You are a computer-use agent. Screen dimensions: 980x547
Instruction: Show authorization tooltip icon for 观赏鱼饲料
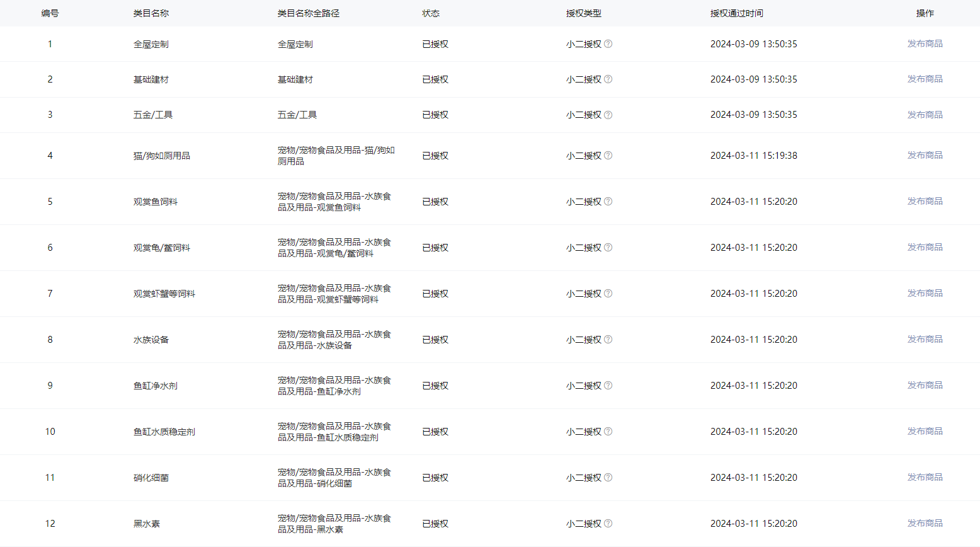608,202
